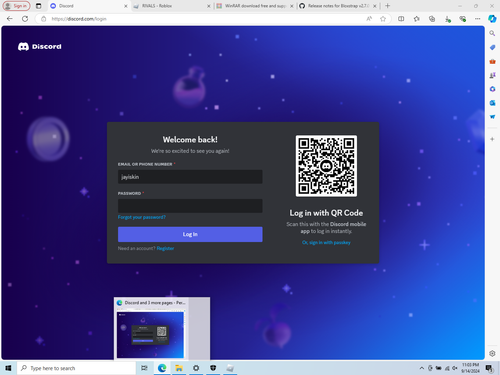Open sidebar Tools briefcase icon
500x375 pixels.
coord(492,61)
